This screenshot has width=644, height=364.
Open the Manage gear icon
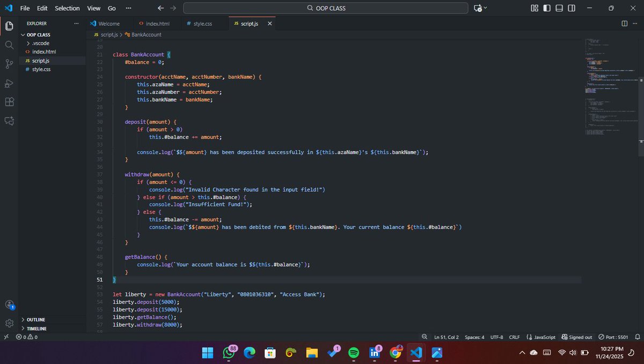(9, 323)
